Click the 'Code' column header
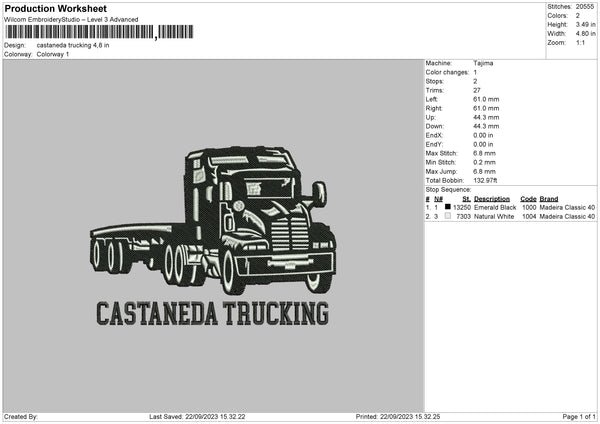The image size is (600, 424). [528, 199]
